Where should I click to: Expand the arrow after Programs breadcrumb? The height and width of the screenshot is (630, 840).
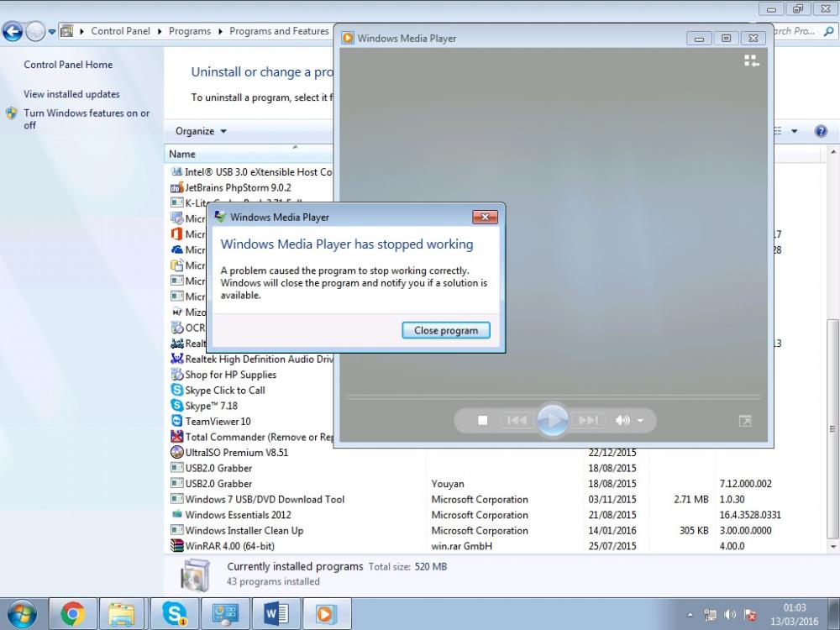click(220, 32)
